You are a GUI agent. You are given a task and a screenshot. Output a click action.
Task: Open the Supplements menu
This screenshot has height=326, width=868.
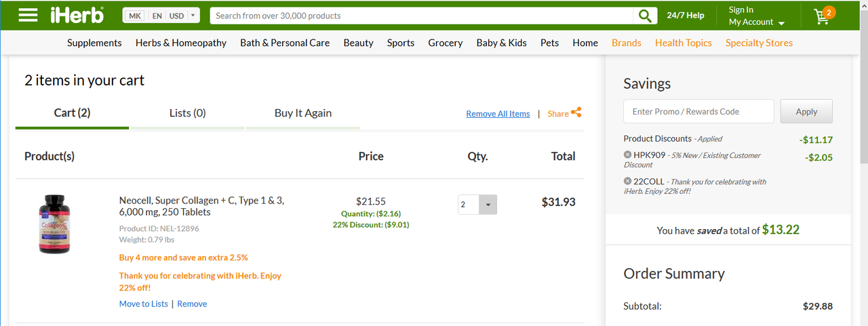point(94,43)
